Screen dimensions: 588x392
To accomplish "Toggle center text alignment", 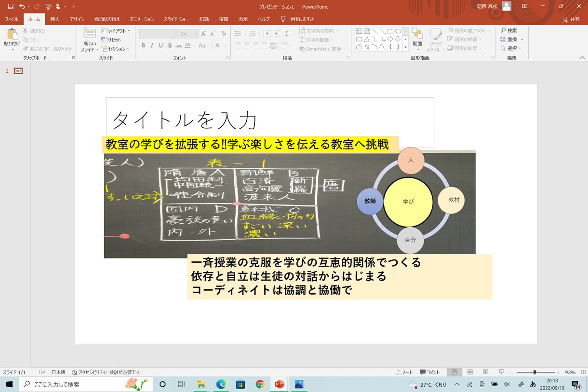I will point(247,46).
